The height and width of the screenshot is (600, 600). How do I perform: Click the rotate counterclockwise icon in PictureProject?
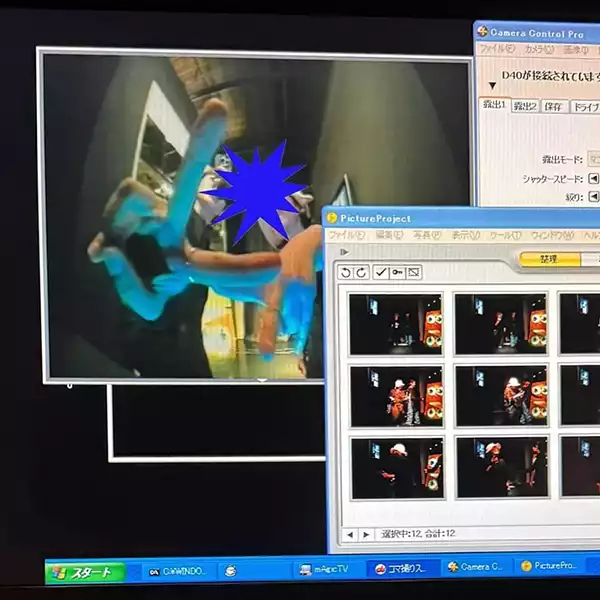pos(346,272)
